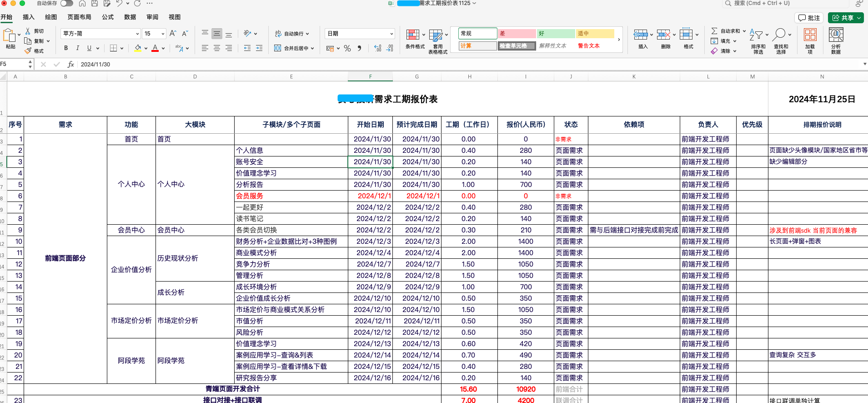
Task: Toggle Italic formatting
Action: coord(78,48)
